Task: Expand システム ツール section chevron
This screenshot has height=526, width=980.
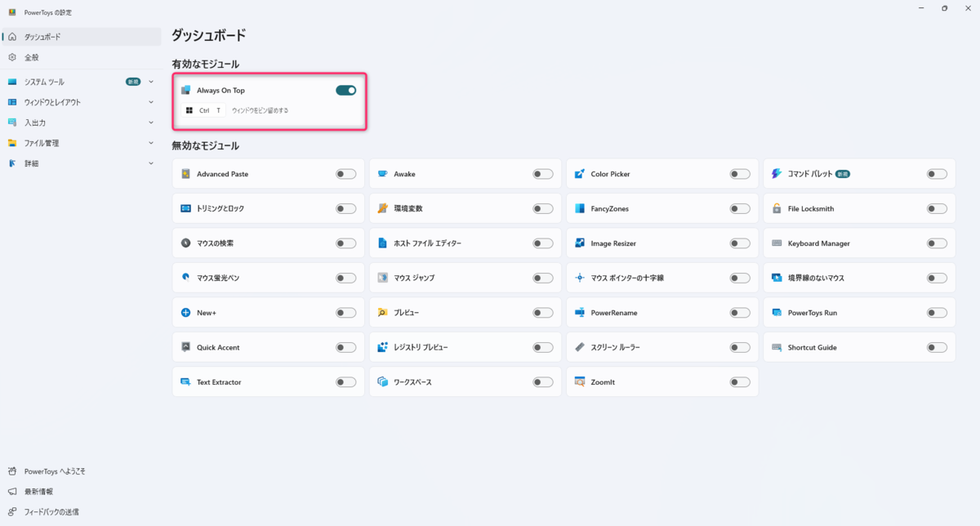Action: pos(151,82)
